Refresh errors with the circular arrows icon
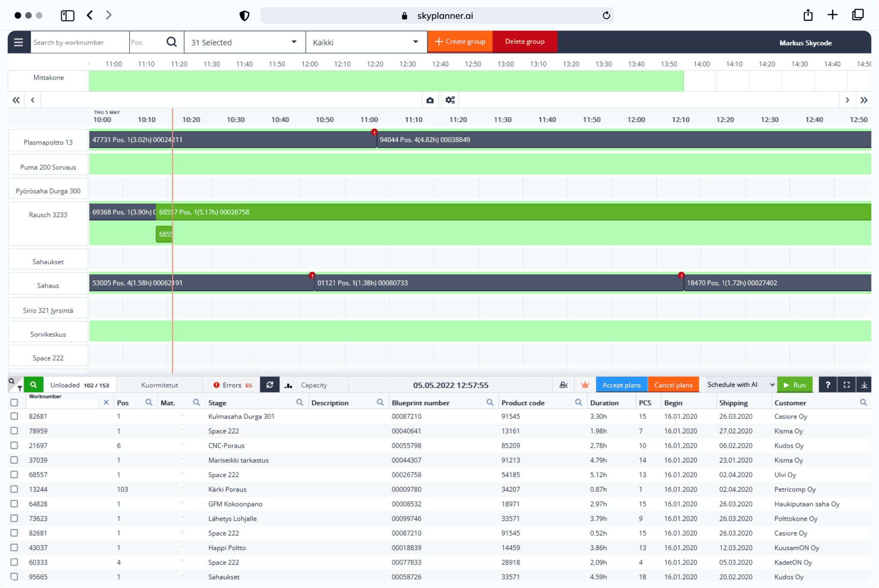879x588 pixels. pos(270,385)
